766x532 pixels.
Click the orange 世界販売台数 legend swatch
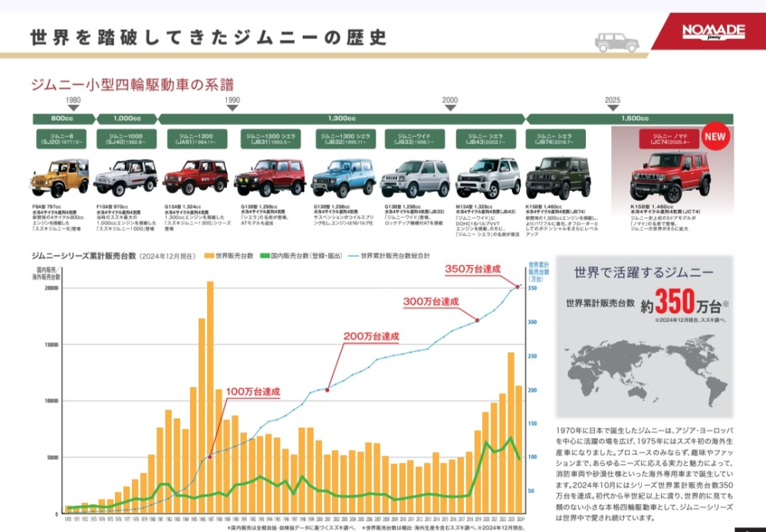[x=209, y=256]
